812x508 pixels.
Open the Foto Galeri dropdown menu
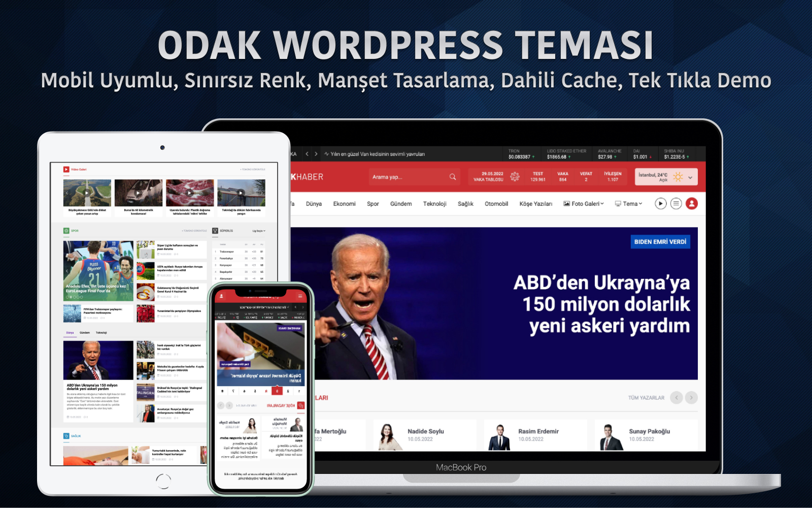(584, 204)
